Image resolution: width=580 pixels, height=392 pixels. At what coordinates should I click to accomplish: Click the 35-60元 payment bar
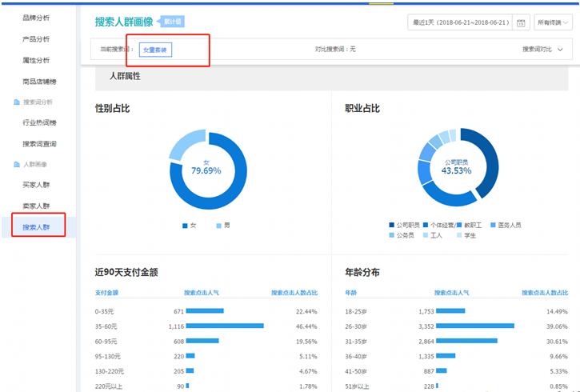pos(225,326)
